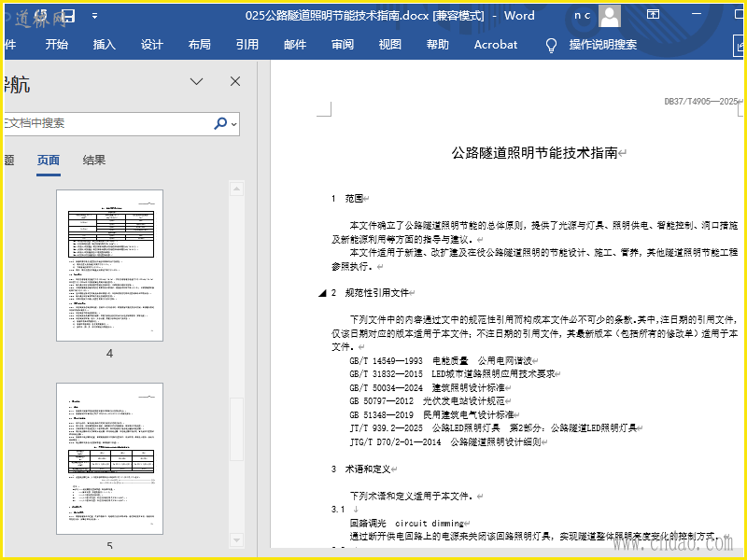Click 下列术语和定义适用于本文件 sentence
Screen dimensions: 747x560
[x=412, y=497]
